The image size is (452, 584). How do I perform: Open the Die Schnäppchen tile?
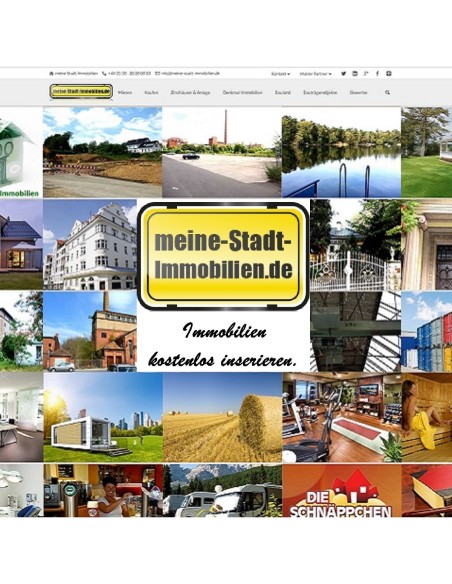[x=342, y=490]
